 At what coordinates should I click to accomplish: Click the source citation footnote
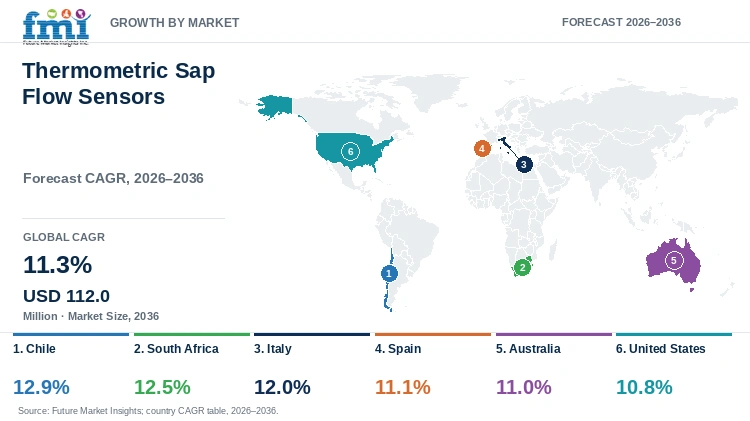coord(148,410)
